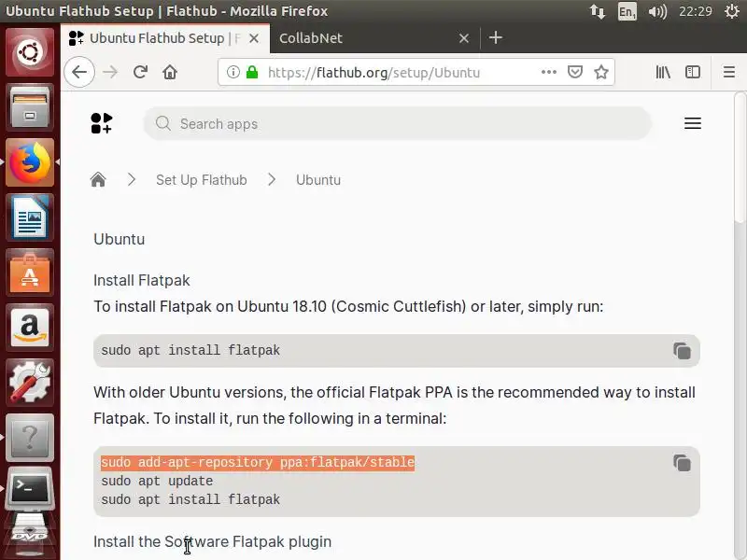The image size is (747, 560).
Task: Open the Files manager from launcher
Action: [30, 107]
